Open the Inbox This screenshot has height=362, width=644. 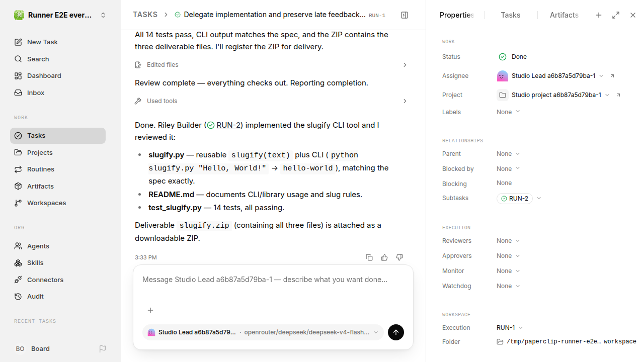tap(58, 93)
